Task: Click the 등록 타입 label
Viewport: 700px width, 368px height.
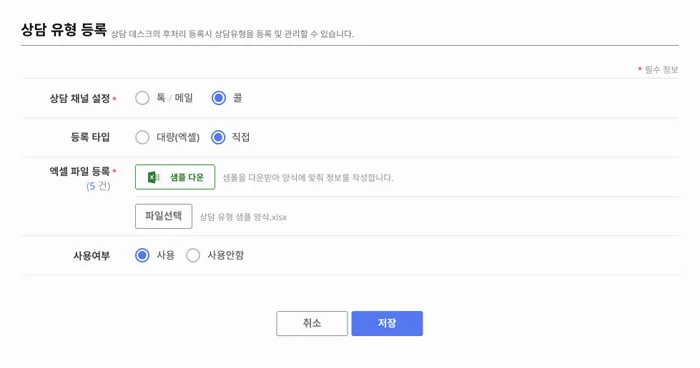Action: tap(90, 138)
